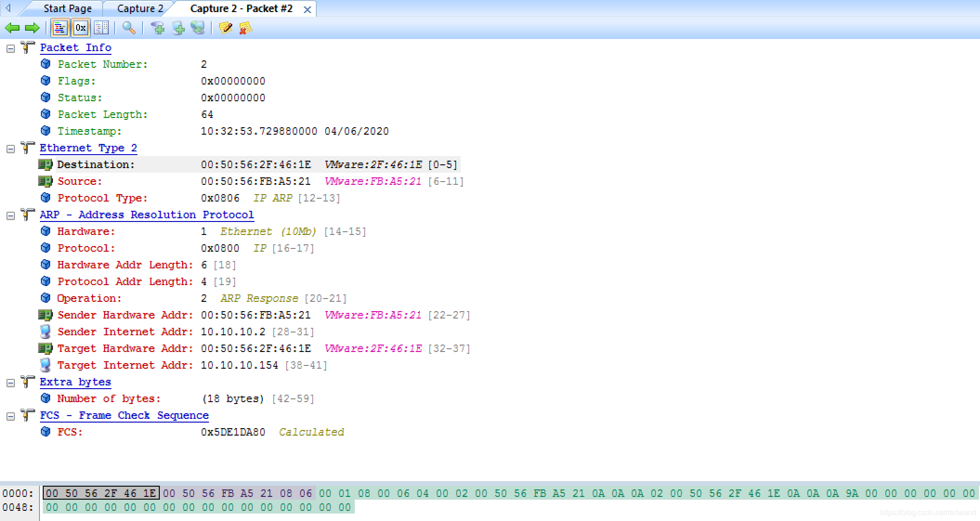Toggle the side-by-side decode layout button
The image size is (980, 521).
click(101, 28)
